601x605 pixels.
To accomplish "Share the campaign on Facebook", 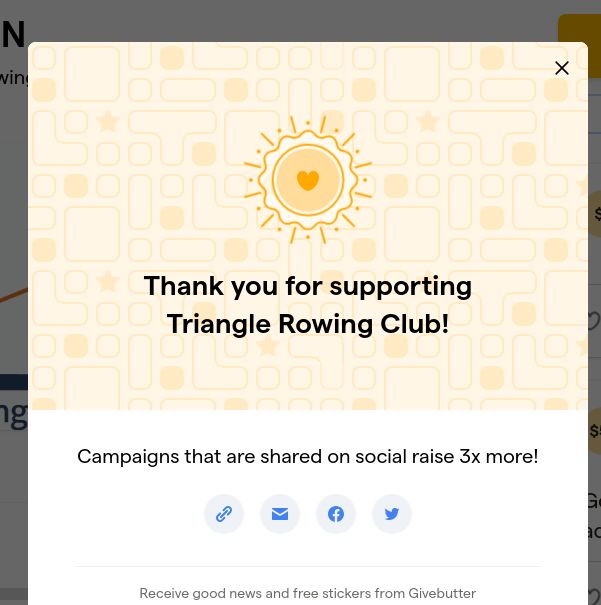I will (336, 514).
